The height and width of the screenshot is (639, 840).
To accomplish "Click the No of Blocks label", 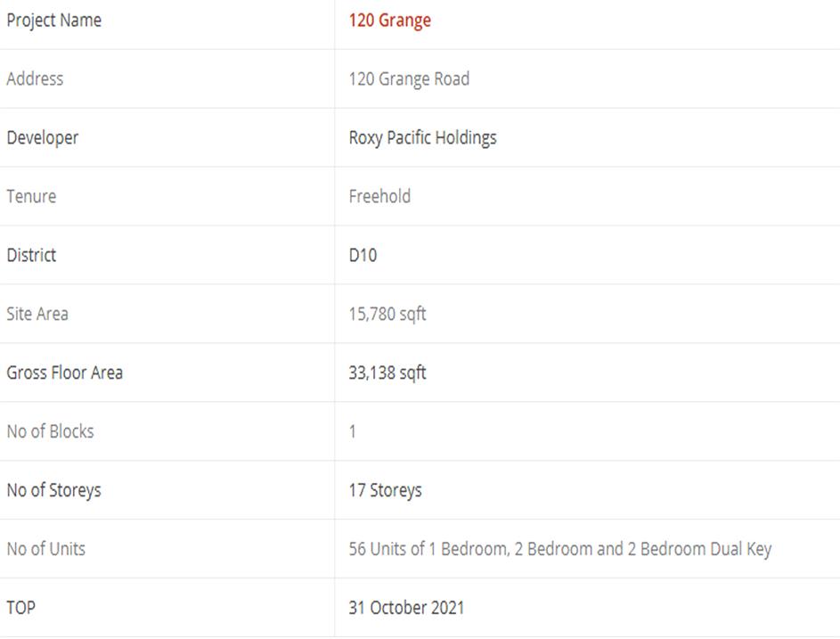I will pos(50,432).
